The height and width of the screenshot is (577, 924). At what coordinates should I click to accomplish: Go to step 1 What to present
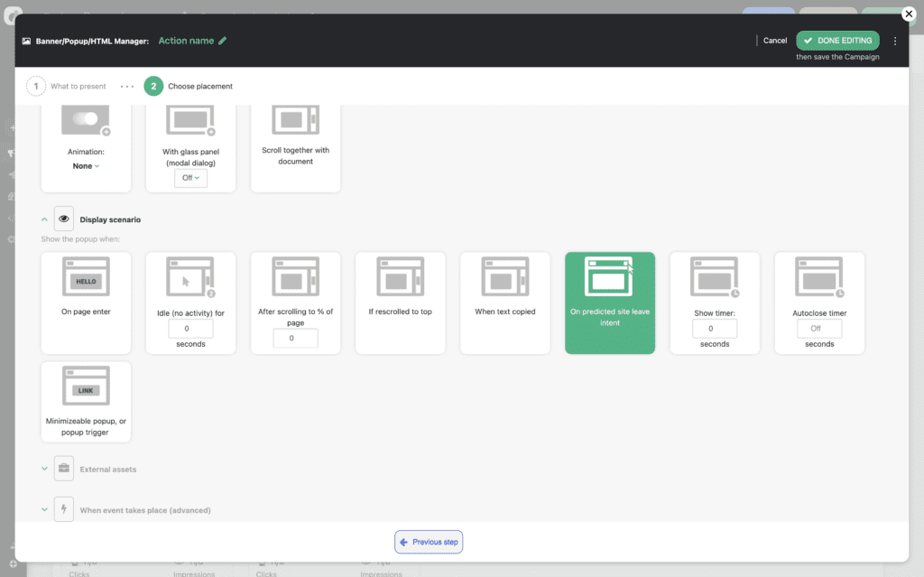(x=36, y=87)
